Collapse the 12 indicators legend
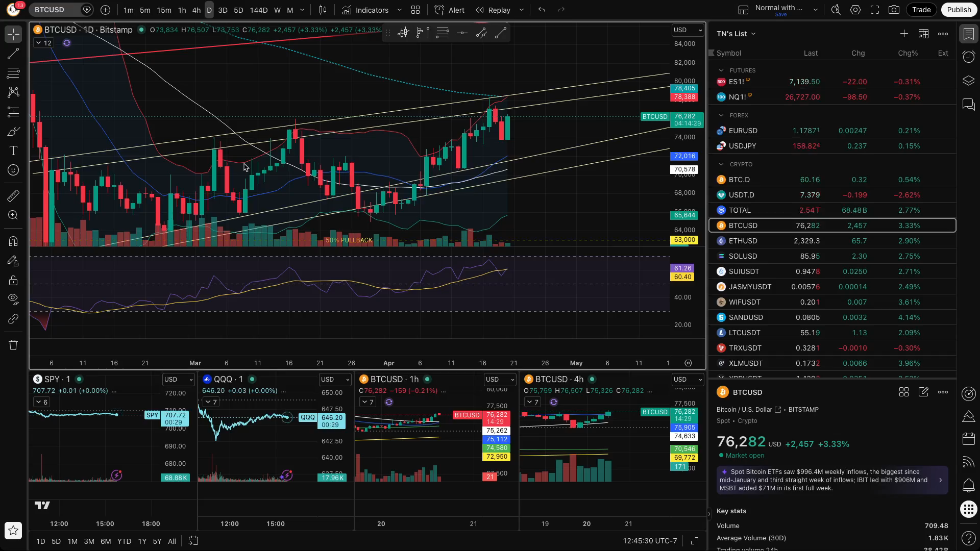This screenshot has width=980, height=551. pos(43,43)
